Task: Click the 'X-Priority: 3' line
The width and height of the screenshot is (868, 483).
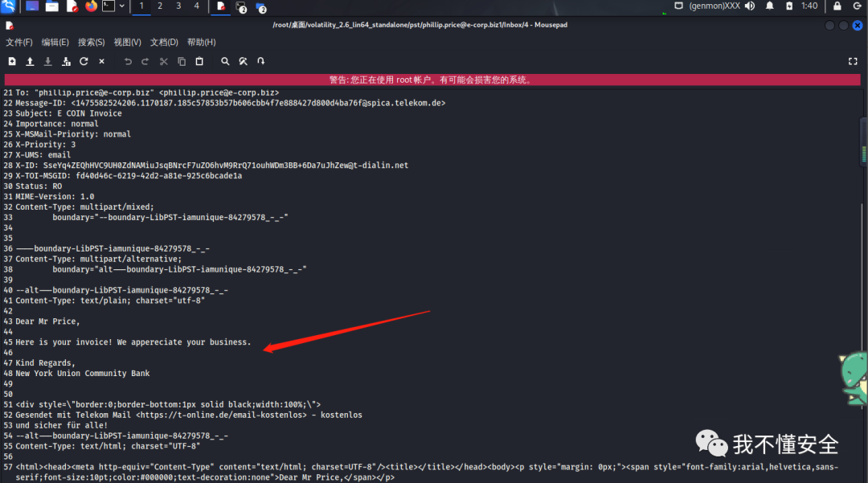Action: pos(45,145)
